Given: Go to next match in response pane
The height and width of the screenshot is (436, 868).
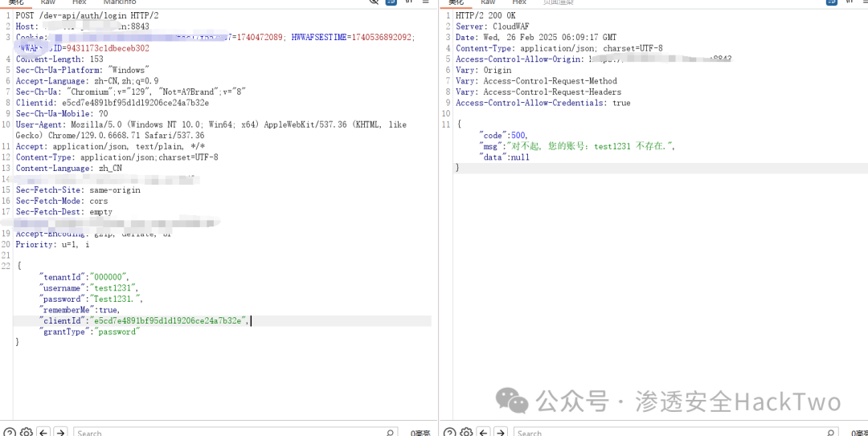Looking at the screenshot, I should (x=501, y=432).
